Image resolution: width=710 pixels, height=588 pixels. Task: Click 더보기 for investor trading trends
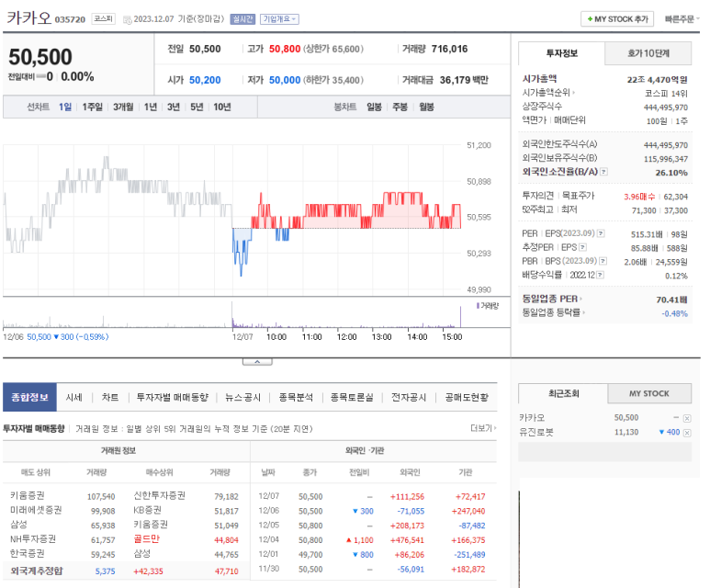point(483,428)
